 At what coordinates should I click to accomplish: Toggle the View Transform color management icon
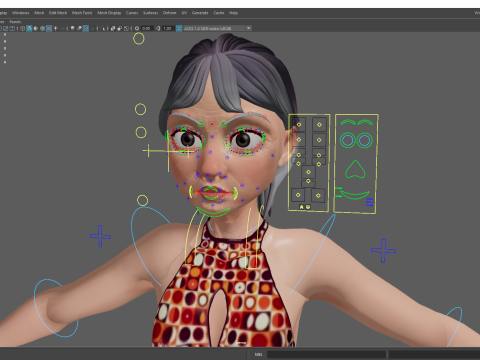179,28
